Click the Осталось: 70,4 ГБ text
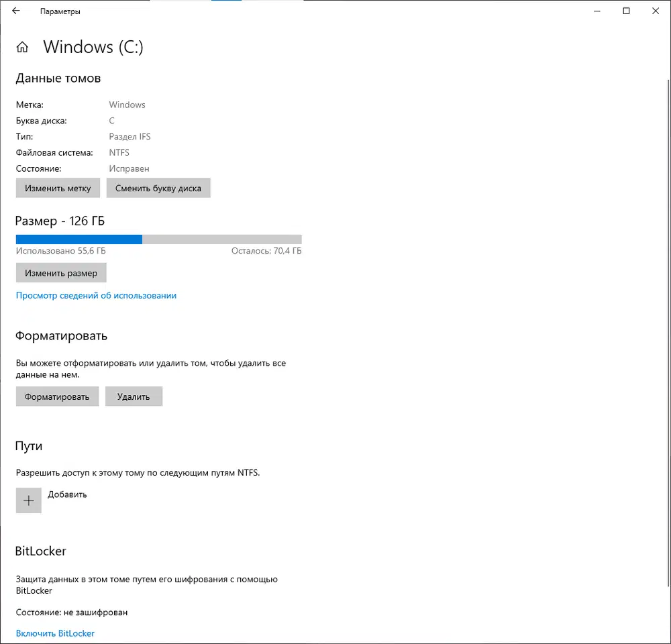The width and height of the screenshot is (671, 644). [x=266, y=251]
